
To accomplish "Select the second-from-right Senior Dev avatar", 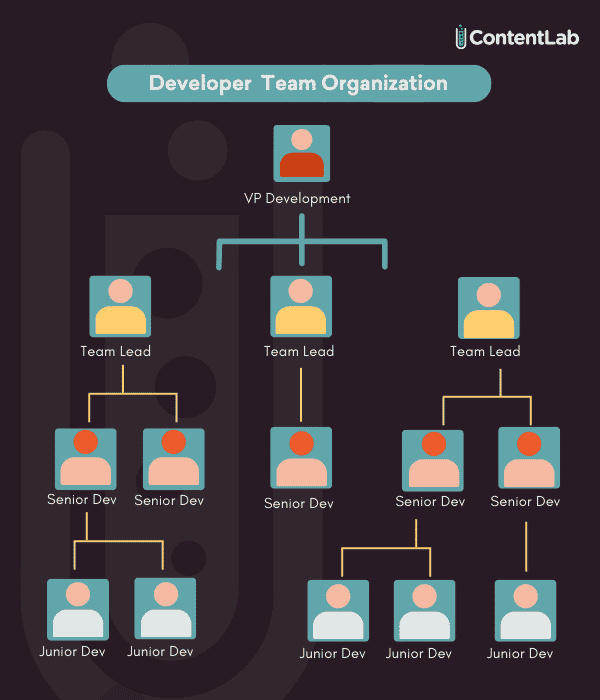I will [433, 461].
